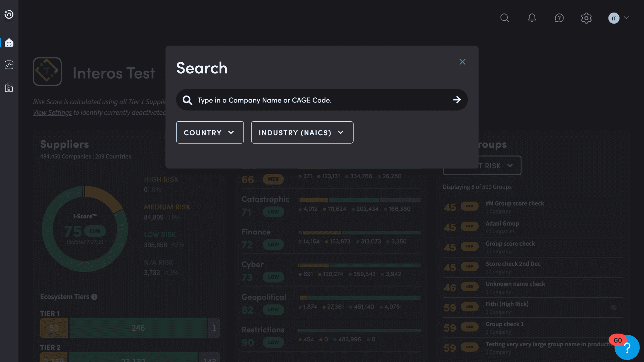This screenshot has height=362, width=644.
Task: Open the View Settings link
Action: pos(52,112)
